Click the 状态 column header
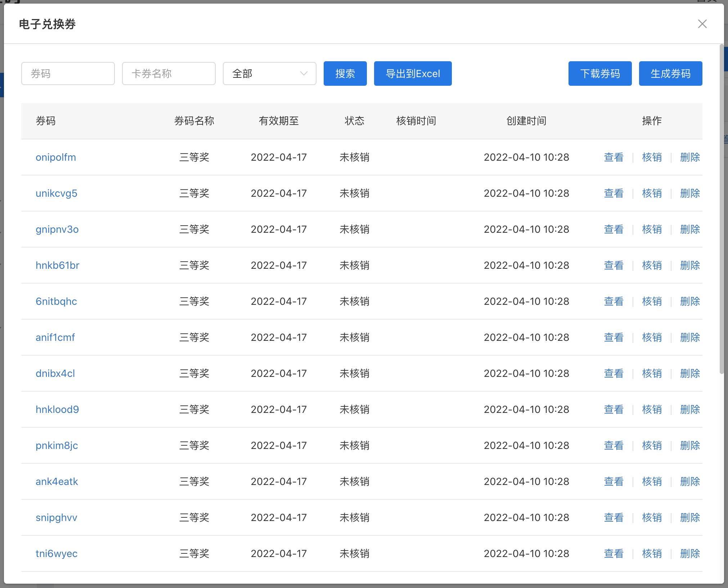728x588 pixels. click(x=354, y=121)
